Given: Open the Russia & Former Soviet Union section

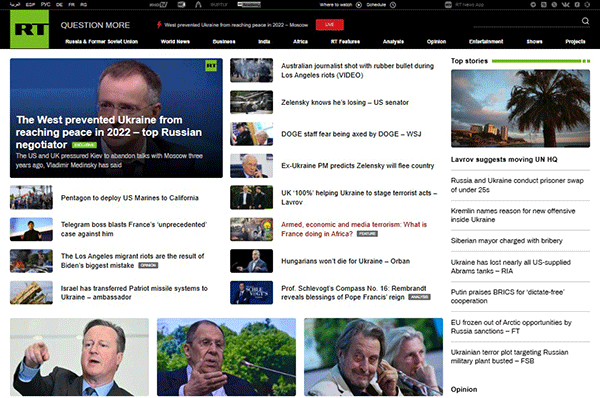Looking at the screenshot, I should point(101,41).
